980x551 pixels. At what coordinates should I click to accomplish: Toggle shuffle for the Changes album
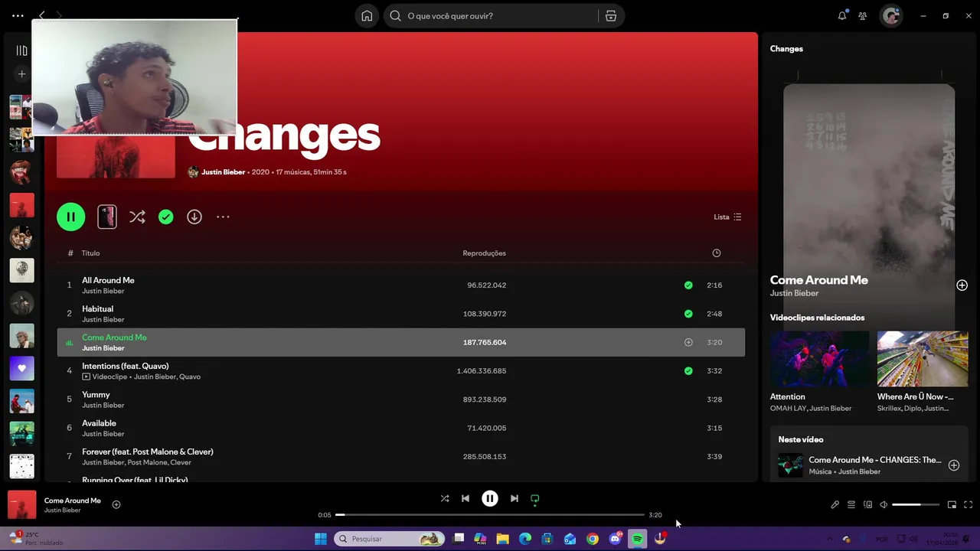[x=137, y=217]
